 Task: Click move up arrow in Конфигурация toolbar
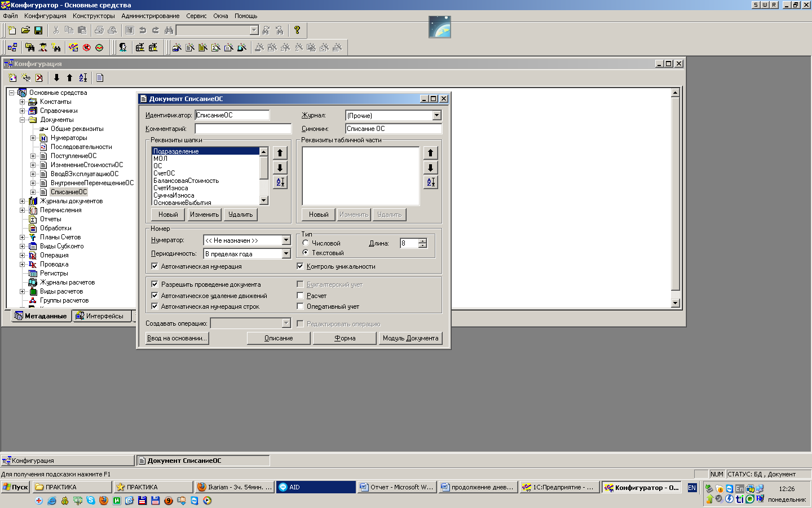click(69, 78)
